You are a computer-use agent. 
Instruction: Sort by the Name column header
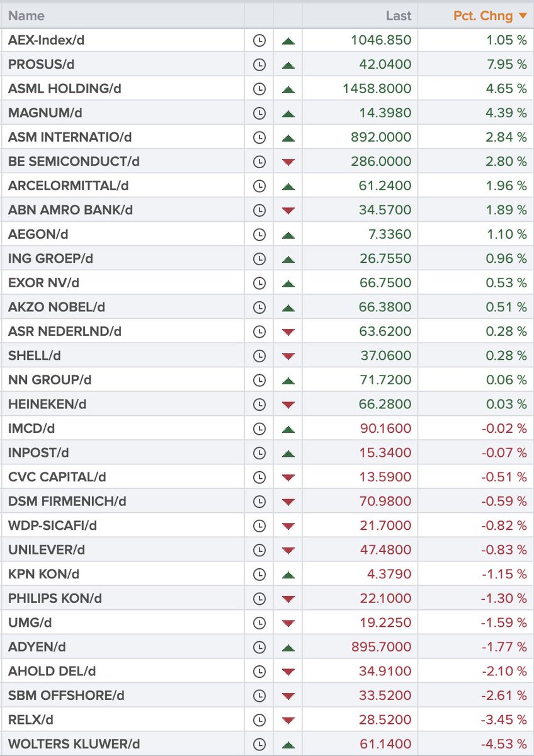tap(26, 16)
